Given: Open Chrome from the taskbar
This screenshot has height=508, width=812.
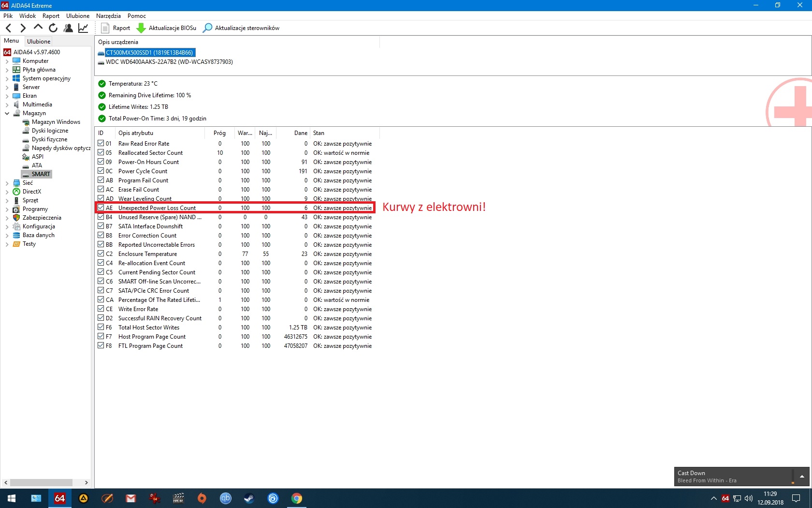Looking at the screenshot, I should pos(297,498).
